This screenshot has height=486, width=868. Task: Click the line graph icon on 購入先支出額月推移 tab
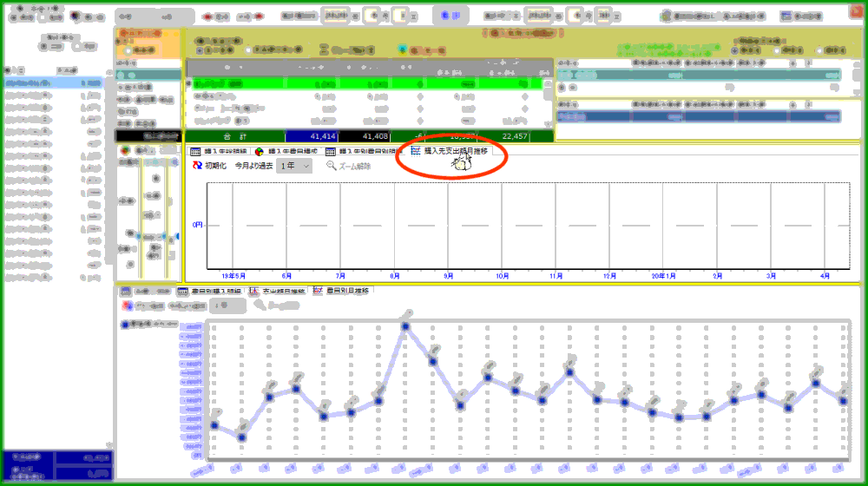(416, 151)
